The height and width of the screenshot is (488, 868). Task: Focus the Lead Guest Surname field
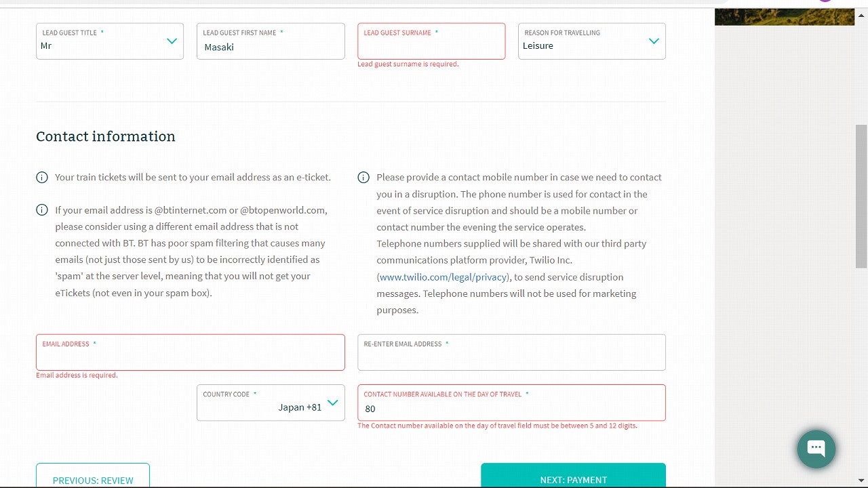pyautogui.click(x=431, y=41)
